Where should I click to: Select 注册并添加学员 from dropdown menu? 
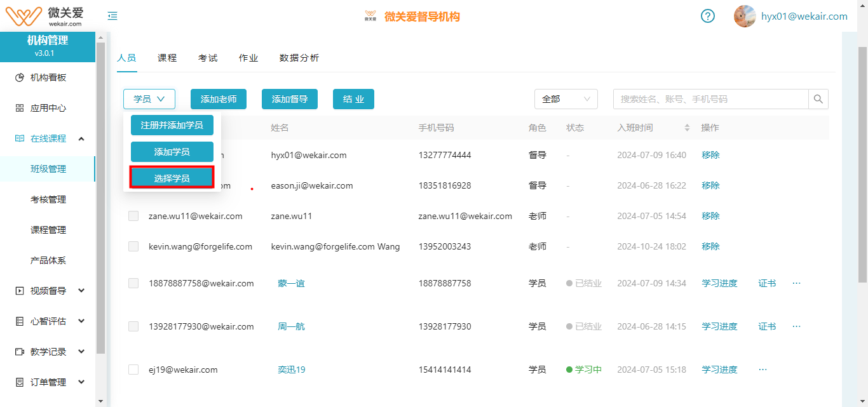pos(172,125)
